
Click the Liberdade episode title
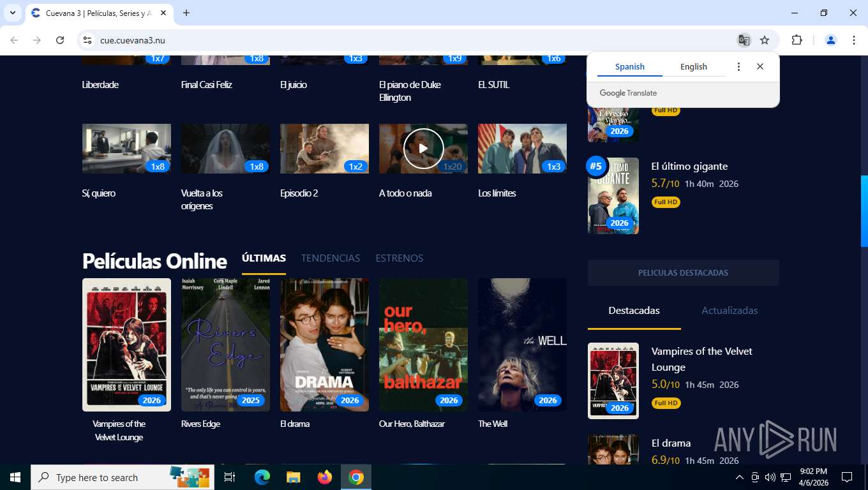point(100,85)
